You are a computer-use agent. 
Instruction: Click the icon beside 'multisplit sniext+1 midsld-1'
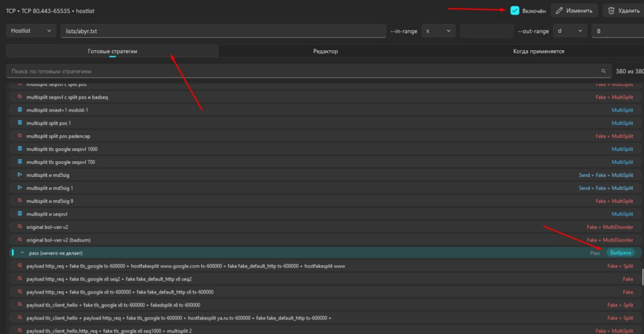[20, 110]
